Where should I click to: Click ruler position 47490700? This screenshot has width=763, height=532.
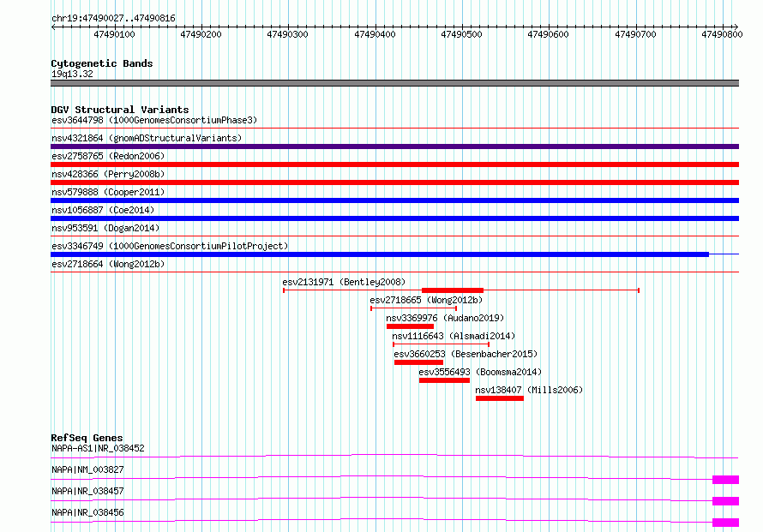point(635,34)
